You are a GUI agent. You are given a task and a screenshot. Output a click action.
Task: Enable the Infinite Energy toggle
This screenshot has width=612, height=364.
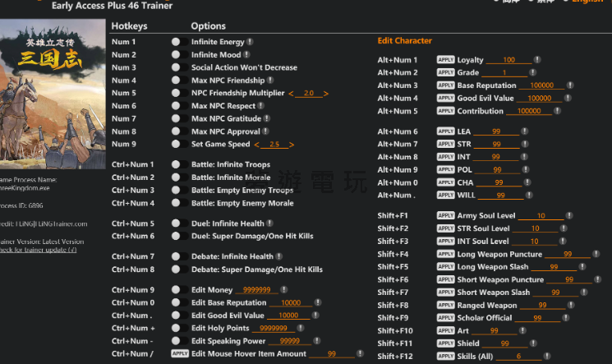point(176,42)
